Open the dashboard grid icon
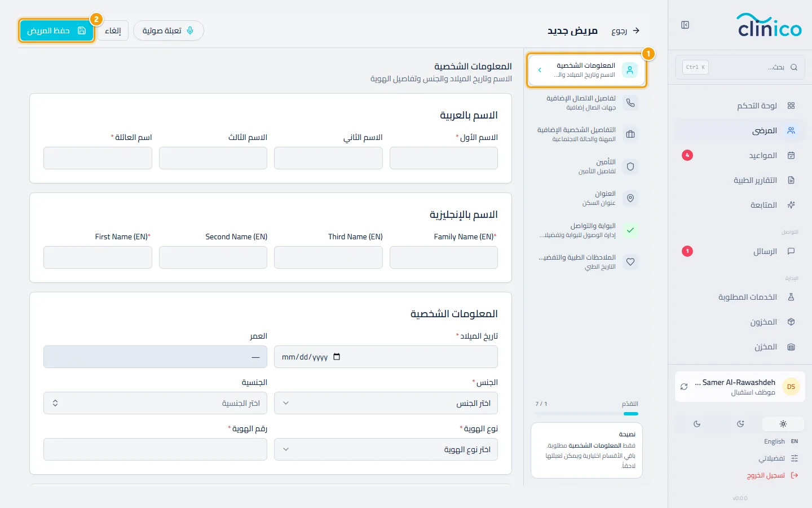The width and height of the screenshot is (812, 508). (791, 106)
